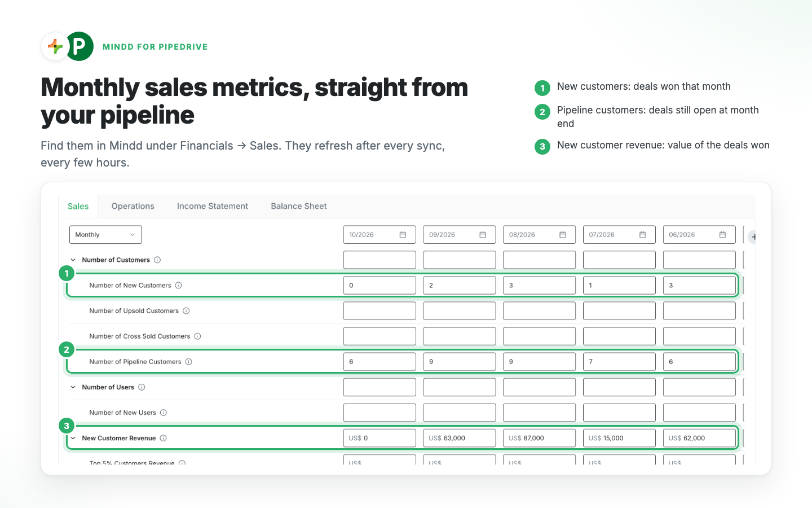Go to the Balance Sheet tab

pyautogui.click(x=299, y=207)
